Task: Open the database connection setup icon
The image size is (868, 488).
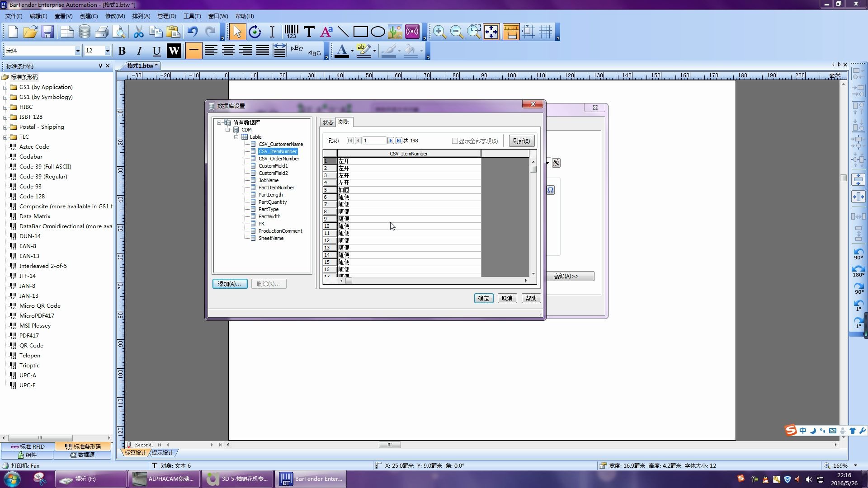Action: 85,32
